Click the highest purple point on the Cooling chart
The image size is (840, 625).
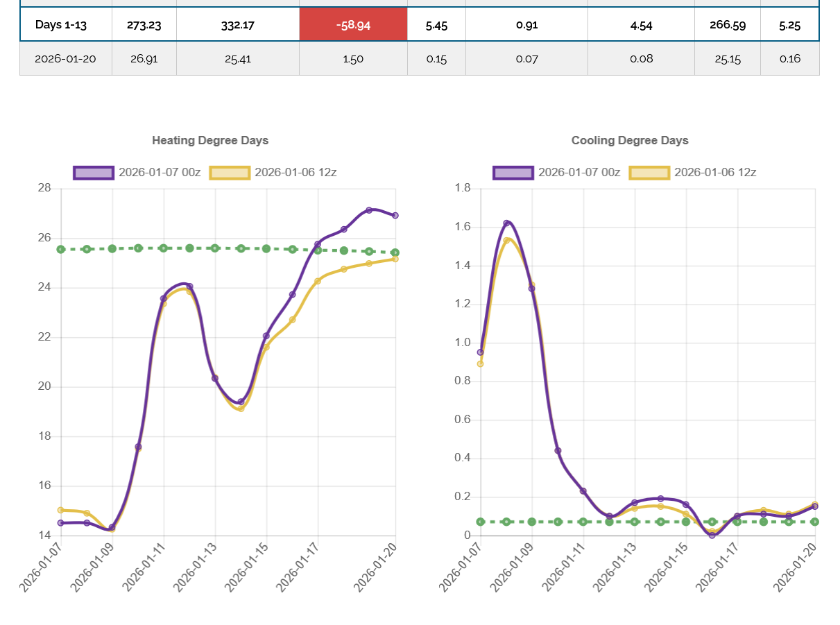point(506,223)
